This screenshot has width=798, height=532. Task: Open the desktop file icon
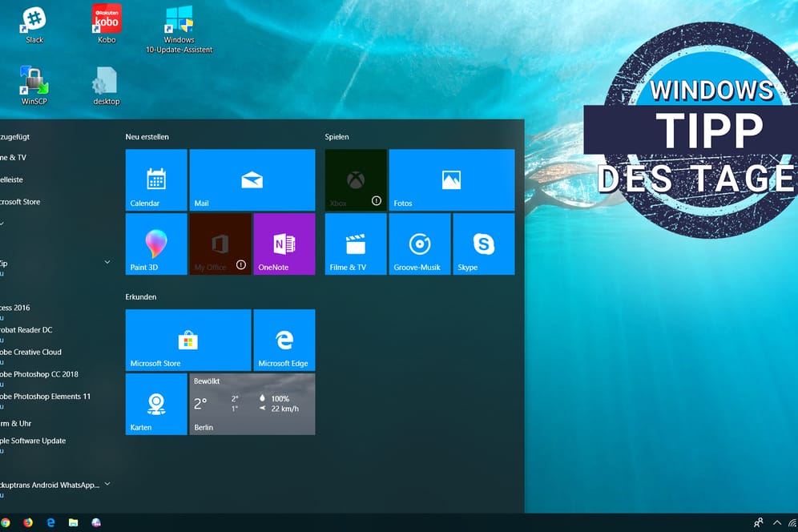pos(107,86)
